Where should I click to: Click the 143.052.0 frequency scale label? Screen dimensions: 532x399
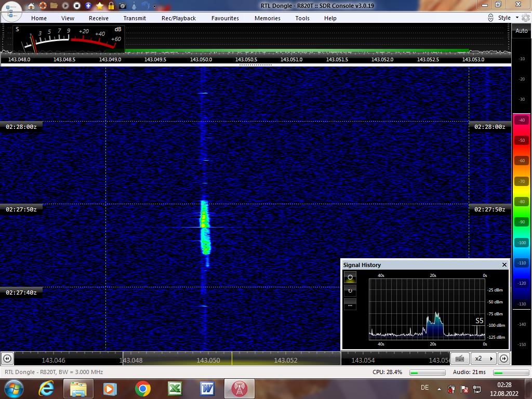tap(382, 59)
